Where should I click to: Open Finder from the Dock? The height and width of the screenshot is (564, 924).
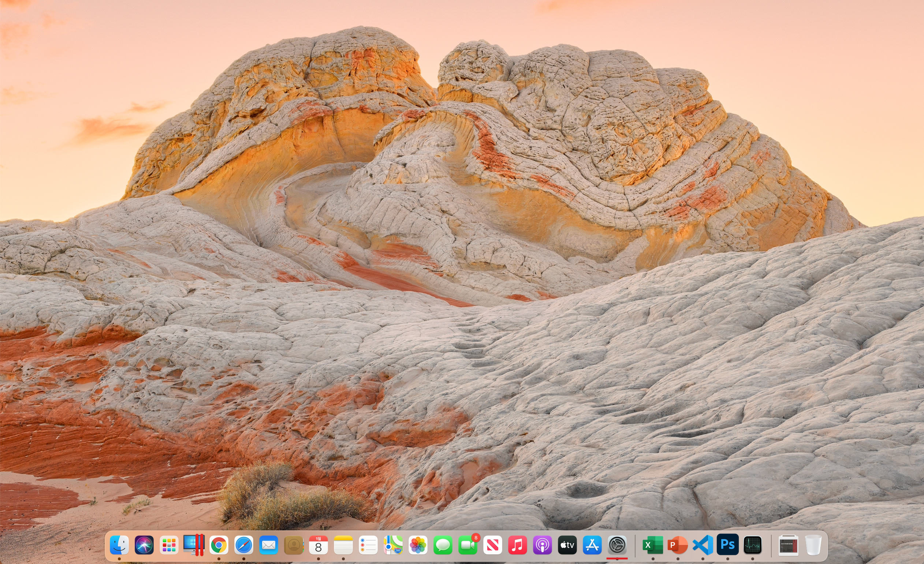119,545
